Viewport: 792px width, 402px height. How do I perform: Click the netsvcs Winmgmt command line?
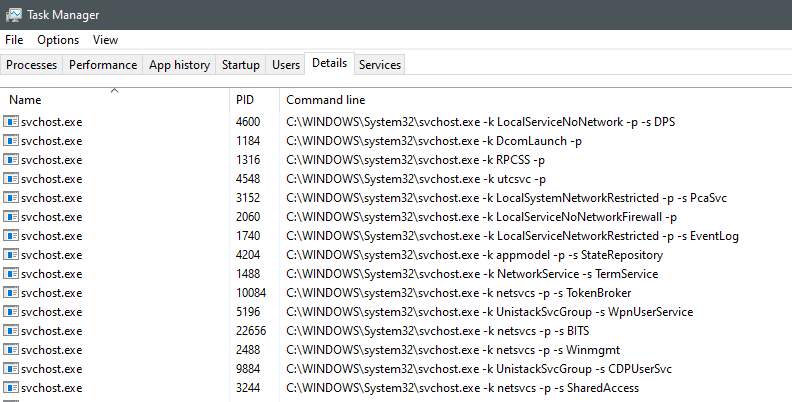tap(453, 350)
